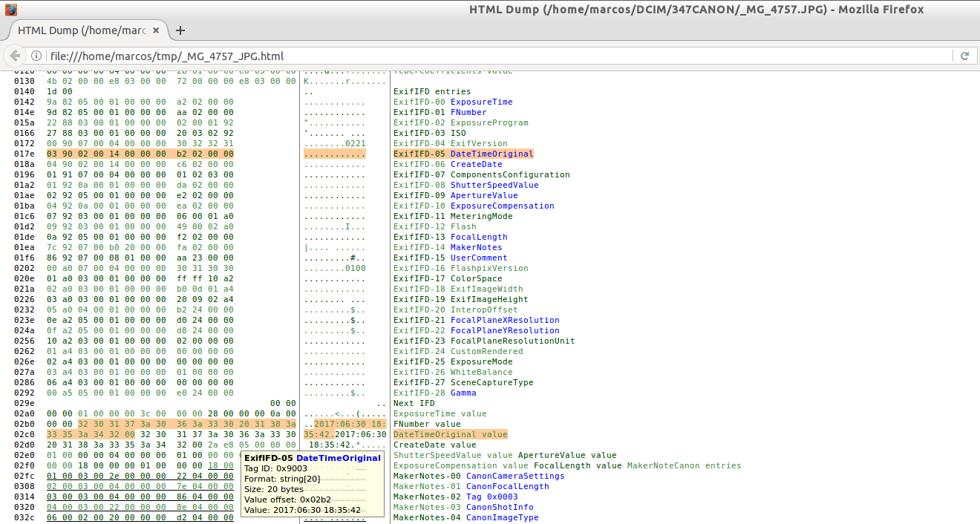Click the ExposureCompensation link in the ExifIFD-10 row
Image resolution: width=980 pixels, height=524 pixels.
(x=503, y=206)
